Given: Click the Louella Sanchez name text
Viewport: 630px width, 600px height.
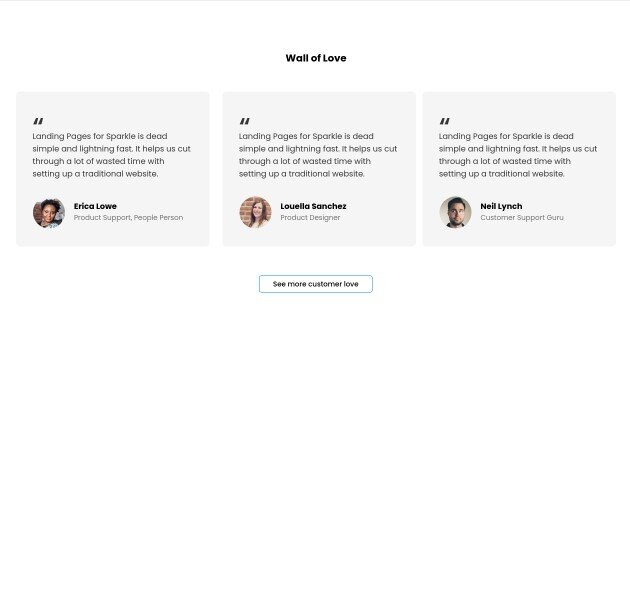Looking at the screenshot, I should point(313,206).
